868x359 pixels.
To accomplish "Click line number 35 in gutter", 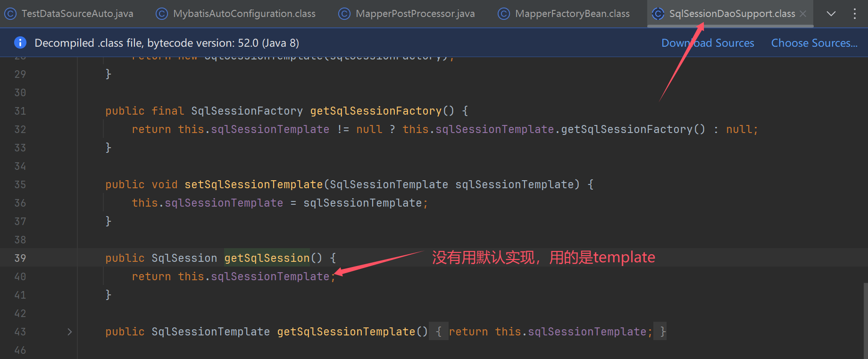I will (20, 184).
